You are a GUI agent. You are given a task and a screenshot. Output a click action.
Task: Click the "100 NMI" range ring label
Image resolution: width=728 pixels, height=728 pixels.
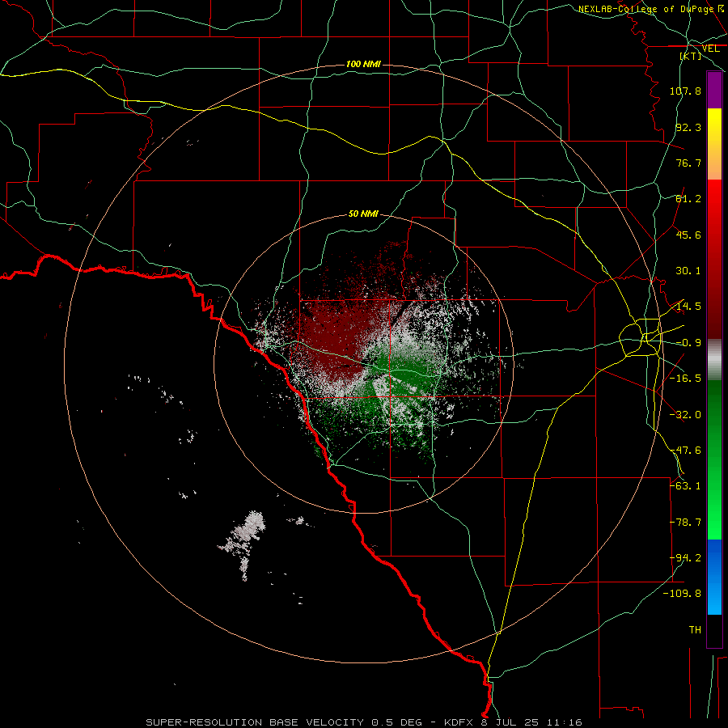point(363,64)
